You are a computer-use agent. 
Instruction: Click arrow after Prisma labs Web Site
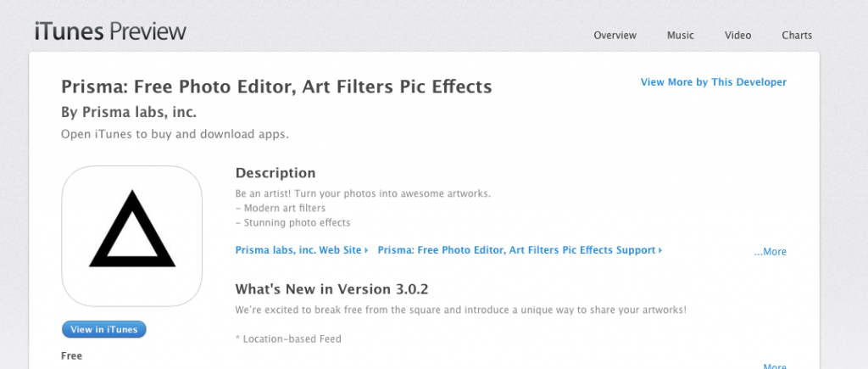(x=366, y=250)
